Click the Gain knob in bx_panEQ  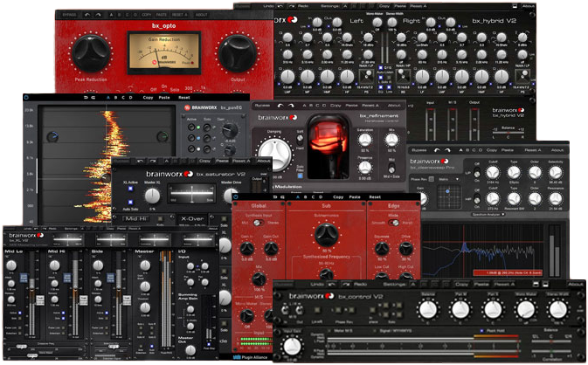tap(230, 130)
